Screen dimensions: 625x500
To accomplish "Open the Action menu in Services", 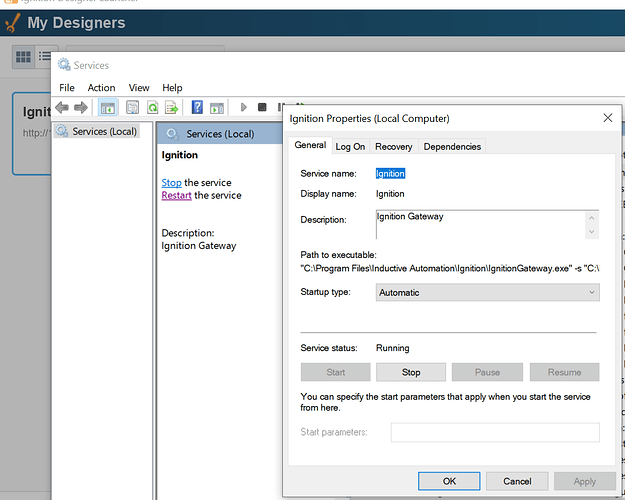I will coord(101,88).
